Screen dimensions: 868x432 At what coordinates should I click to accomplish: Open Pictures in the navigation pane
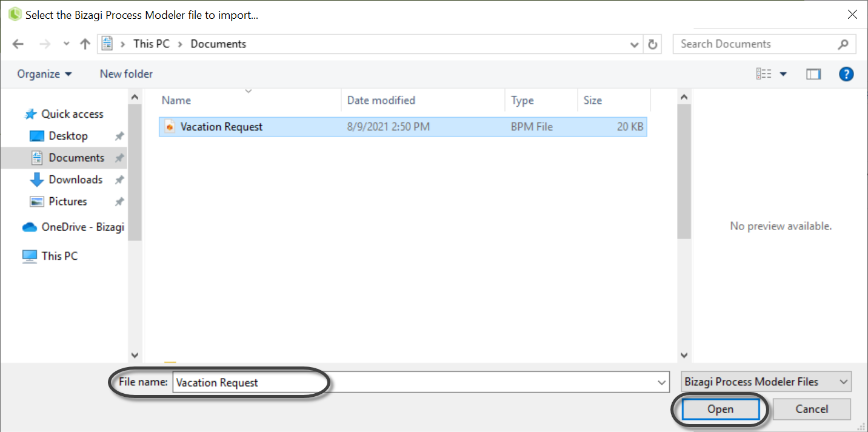pos(59,201)
